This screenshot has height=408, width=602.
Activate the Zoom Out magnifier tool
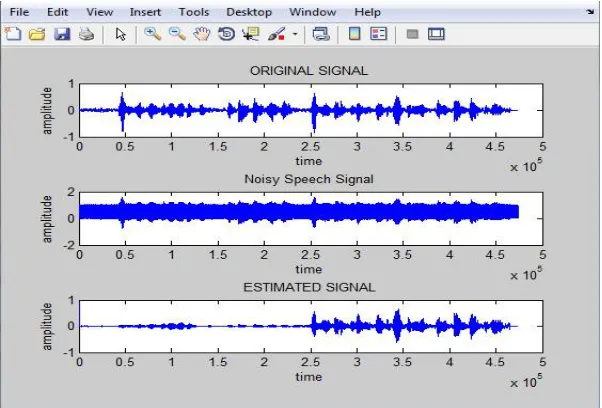pos(177,34)
